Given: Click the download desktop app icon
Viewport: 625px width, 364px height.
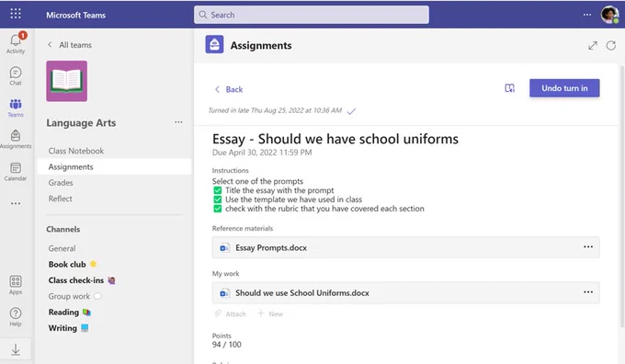Looking at the screenshot, I should [16, 349].
